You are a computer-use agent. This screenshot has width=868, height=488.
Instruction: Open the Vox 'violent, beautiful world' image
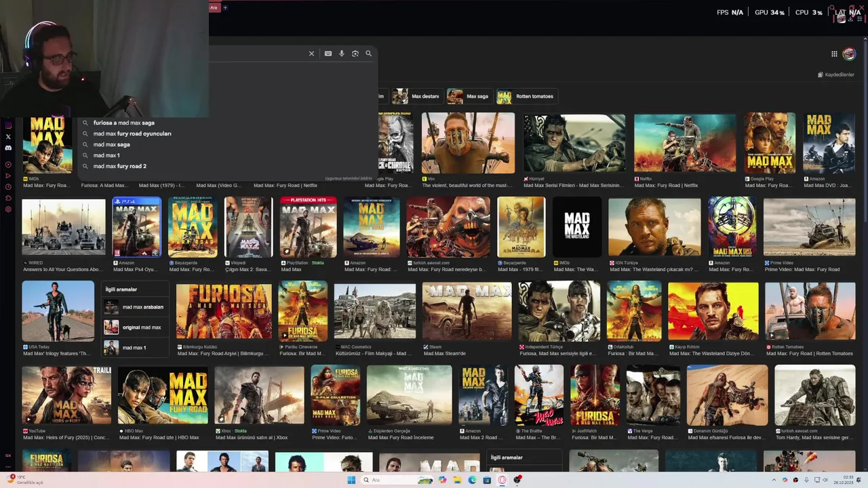pyautogui.click(x=468, y=143)
